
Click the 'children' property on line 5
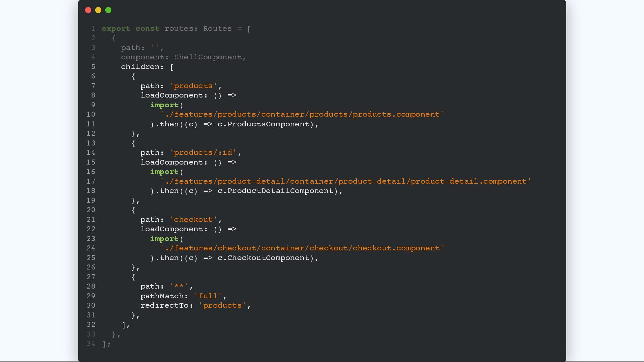click(140, 67)
